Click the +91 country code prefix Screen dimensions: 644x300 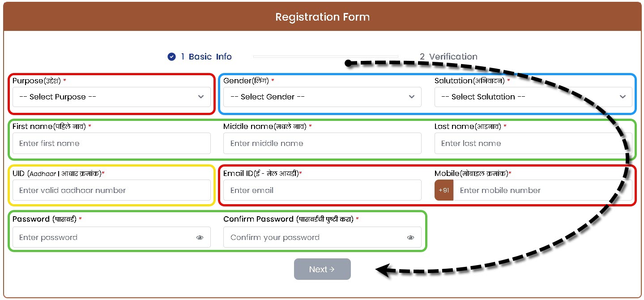[x=444, y=190]
